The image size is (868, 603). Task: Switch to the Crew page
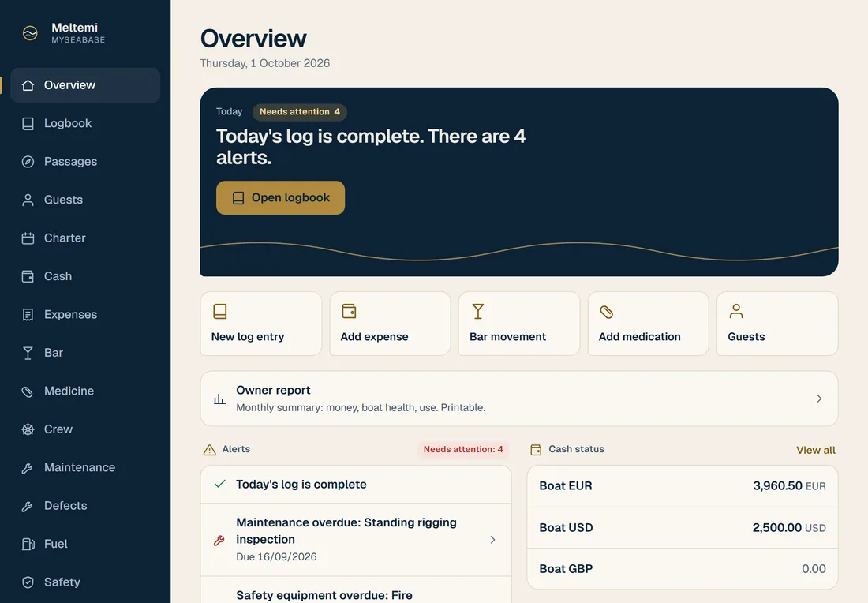85,429
